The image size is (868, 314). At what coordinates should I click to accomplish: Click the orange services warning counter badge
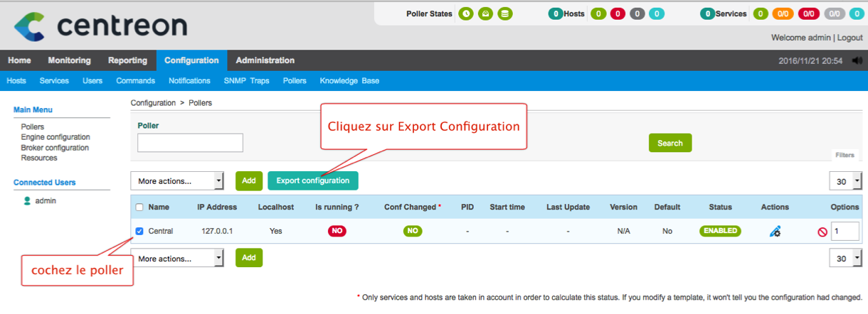783,13
